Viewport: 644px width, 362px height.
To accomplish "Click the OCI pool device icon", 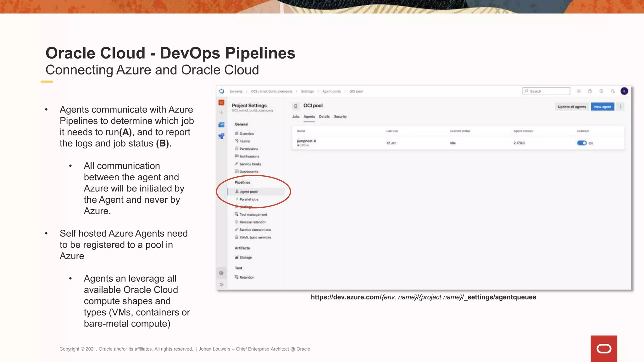I will (x=296, y=106).
